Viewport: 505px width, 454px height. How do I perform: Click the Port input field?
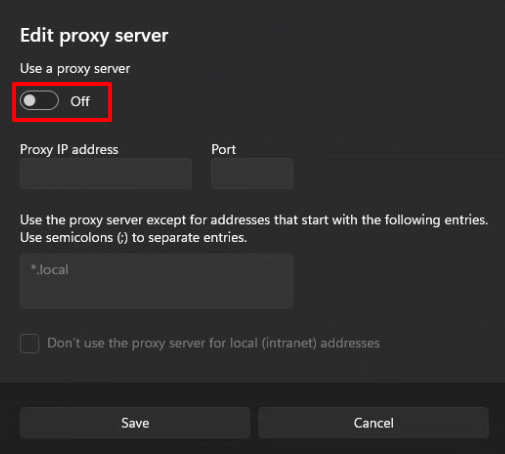pos(252,174)
